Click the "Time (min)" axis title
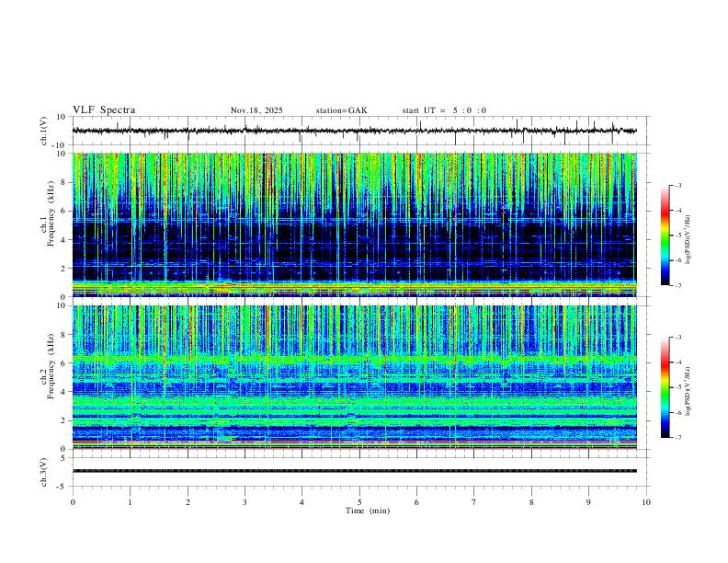This screenshot has height=563, width=728. pyautogui.click(x=368, y=511)
